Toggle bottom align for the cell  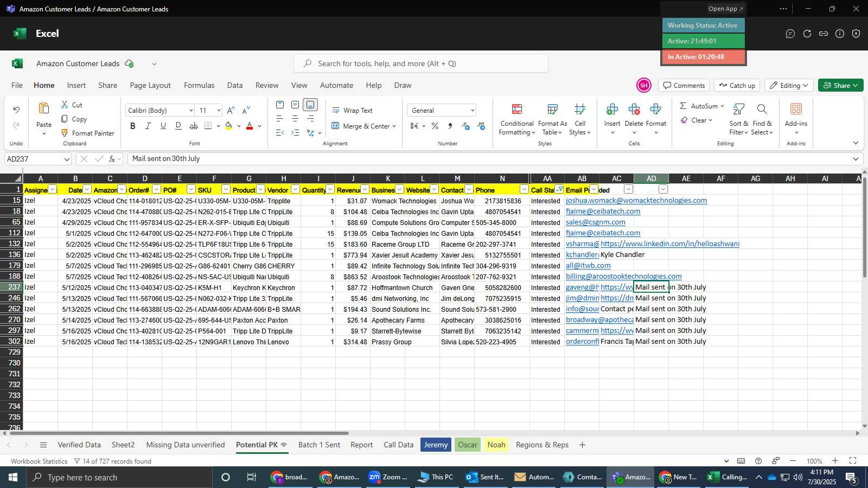click(310, 105)
